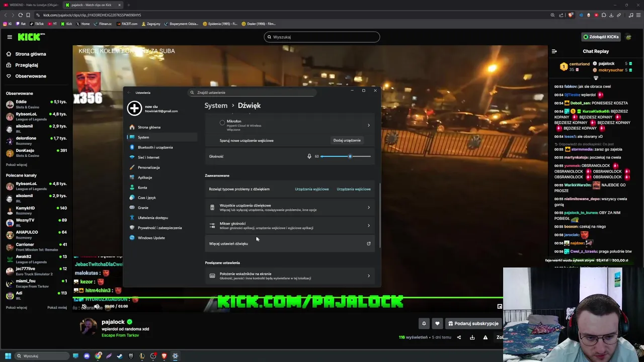The width and height of the screenshot is (644, 362).
Task: Open the FACEIT.com bookmark
Action: pos(126,24)
